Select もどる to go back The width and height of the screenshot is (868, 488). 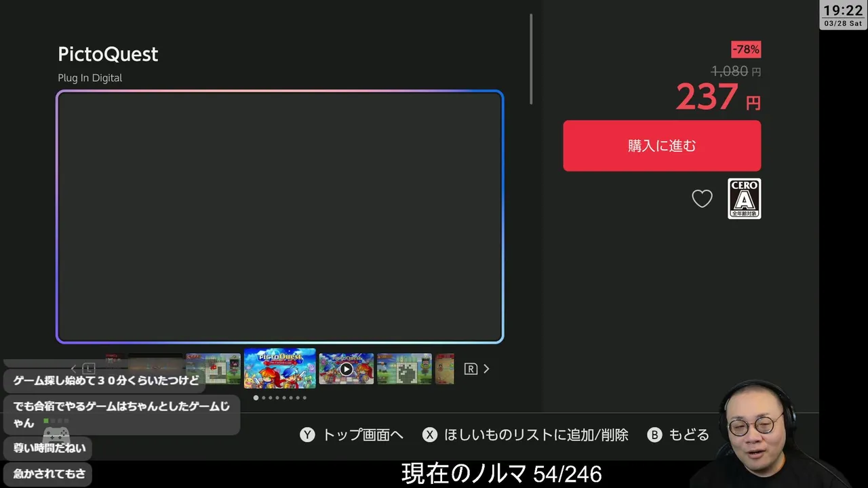689,435
